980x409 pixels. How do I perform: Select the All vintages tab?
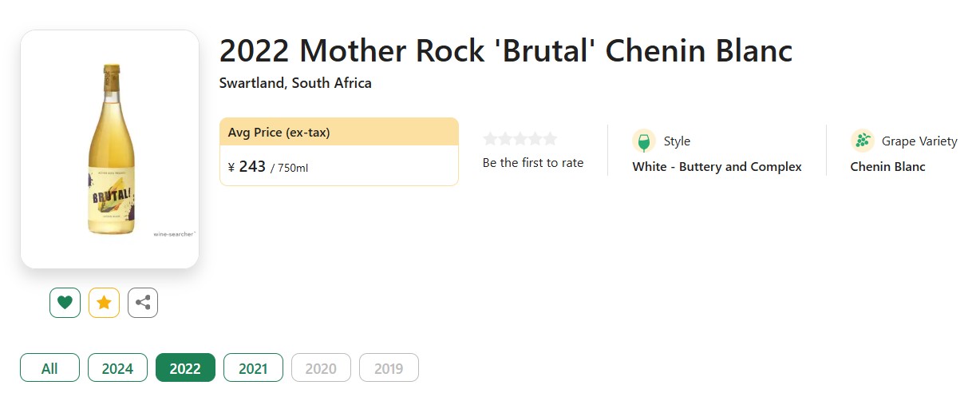pos(49,368)
